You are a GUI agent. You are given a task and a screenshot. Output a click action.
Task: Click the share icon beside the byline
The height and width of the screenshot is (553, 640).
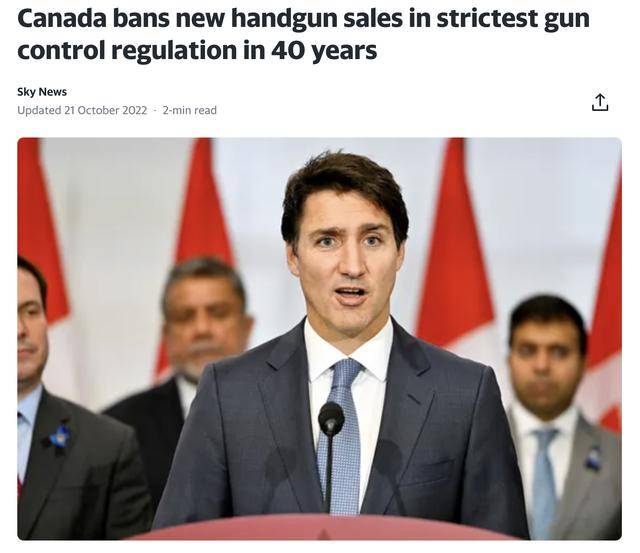click(600, 102)
